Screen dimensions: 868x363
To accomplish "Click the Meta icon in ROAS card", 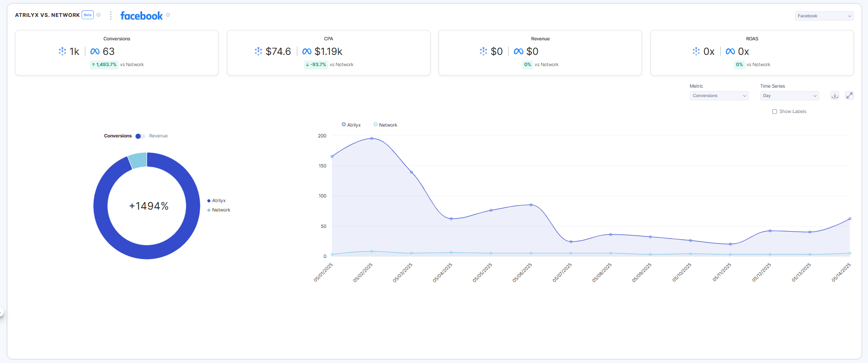I will [x=730, y=52].
